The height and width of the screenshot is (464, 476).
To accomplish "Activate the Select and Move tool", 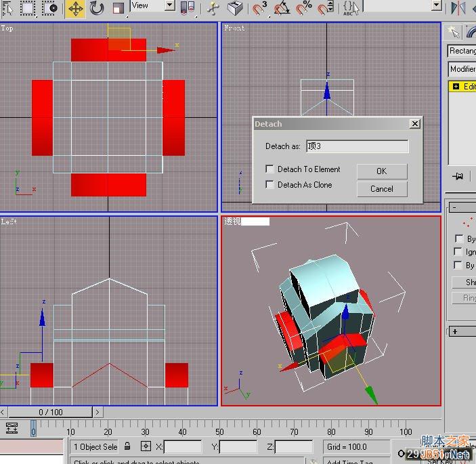I will [75, 9].
